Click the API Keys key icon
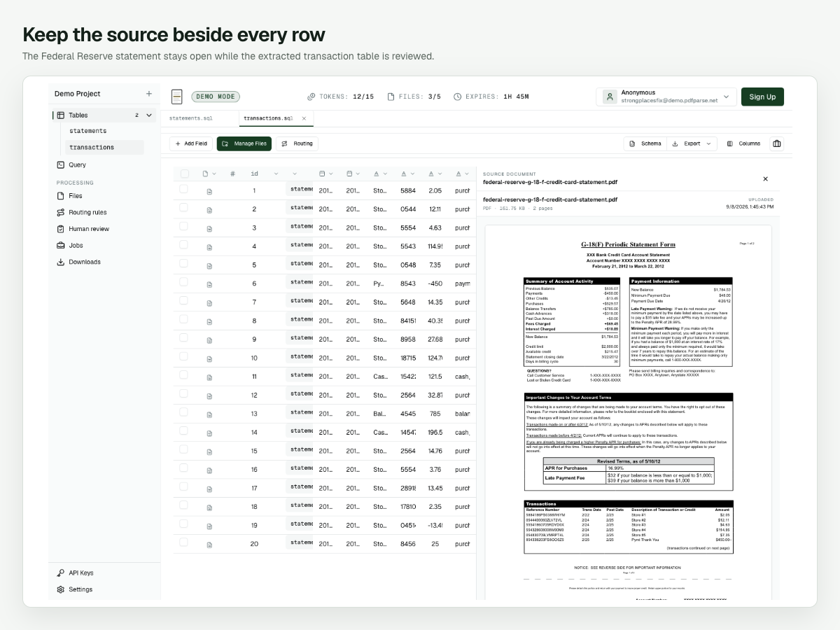Viewport: 840px width, 630px height. [x=61, y=573]
